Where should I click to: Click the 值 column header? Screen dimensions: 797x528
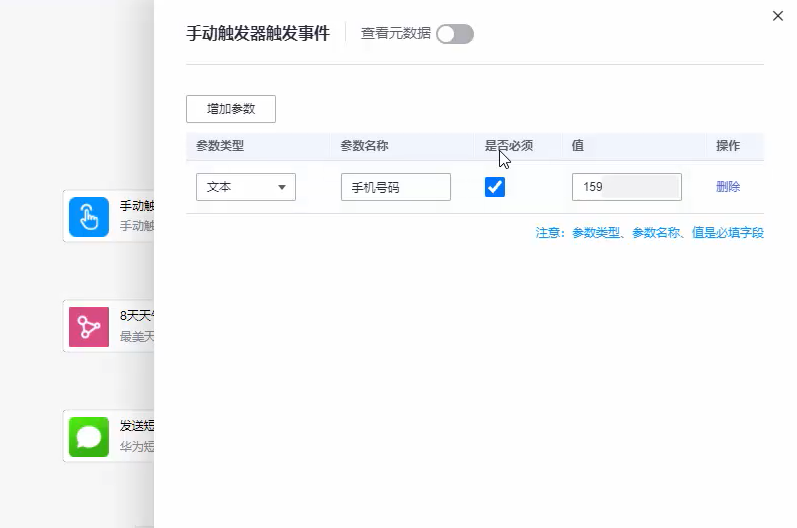tap(577, 146)
